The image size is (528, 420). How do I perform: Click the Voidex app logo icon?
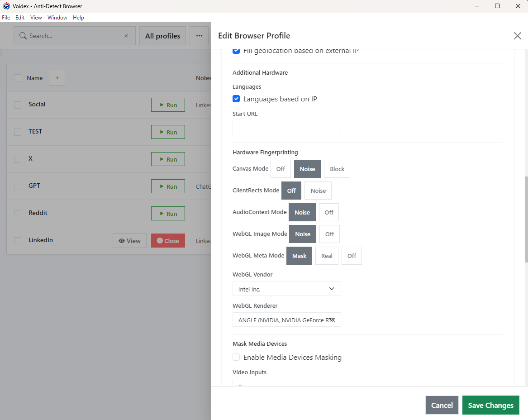(x=6, y=6)
